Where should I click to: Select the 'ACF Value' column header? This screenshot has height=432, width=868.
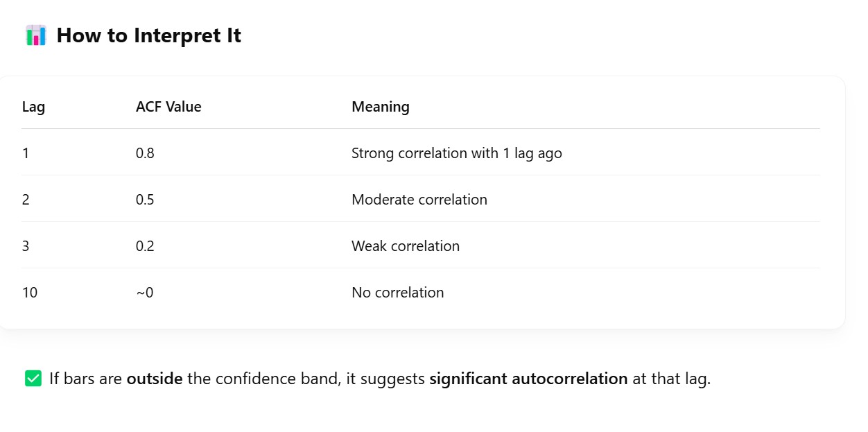(168, 107)
